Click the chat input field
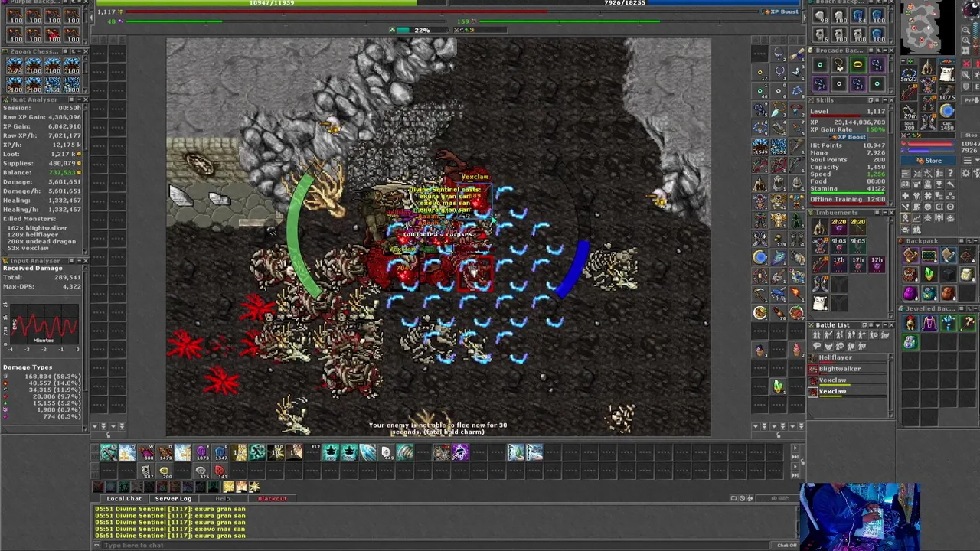 pos(436,545)
